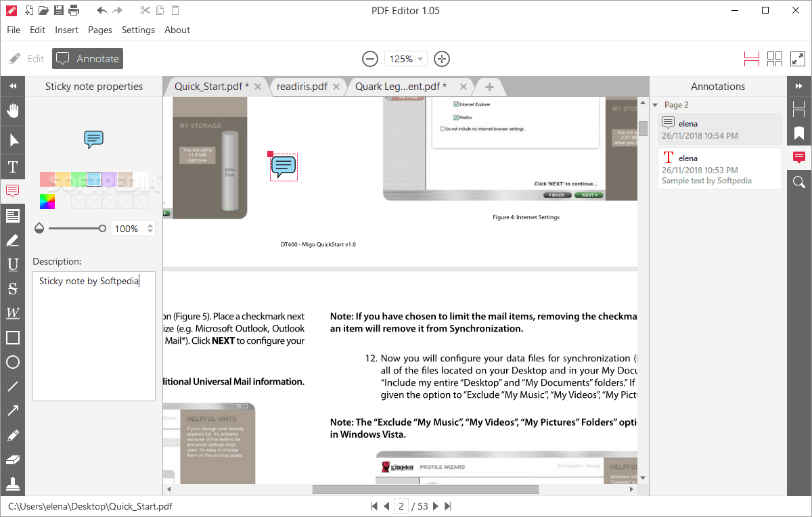The image size is (812, 517).
Task: Open the custom rainbow color picker
Action: tap(47, 202)
